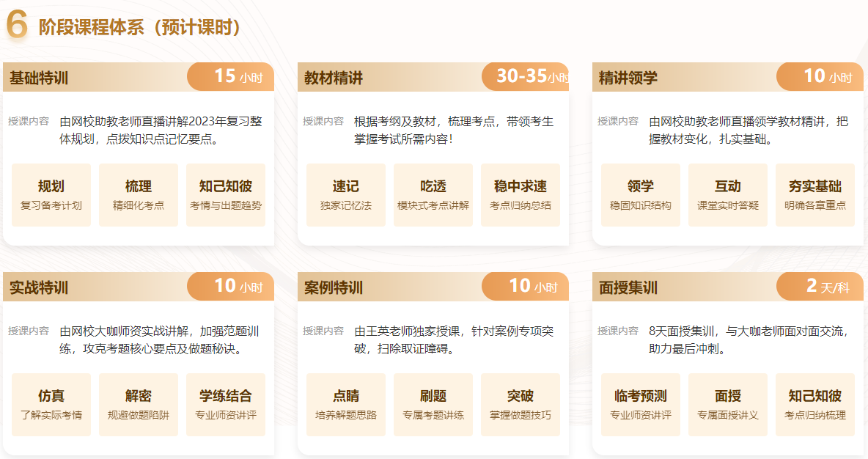Image resolution: width=868 pixels, height=459 pixels.
Task: Click the 临考预测 tile
Action: click(641, 405)
